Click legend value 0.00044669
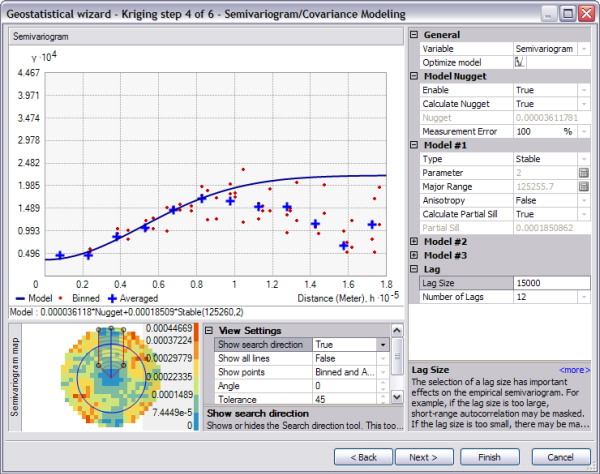The height and width of the screenshot is (474, 600). tap(169, 328)
